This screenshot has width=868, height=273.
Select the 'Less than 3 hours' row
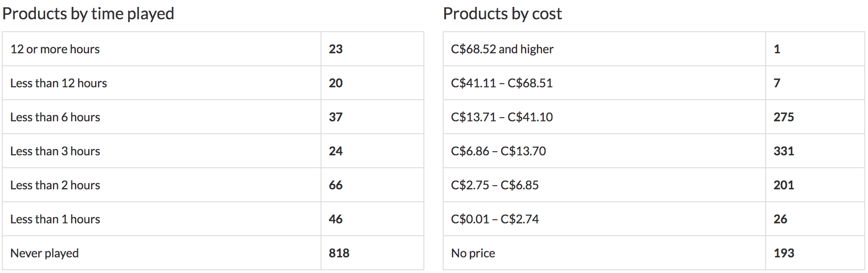(x=55, y=151)
